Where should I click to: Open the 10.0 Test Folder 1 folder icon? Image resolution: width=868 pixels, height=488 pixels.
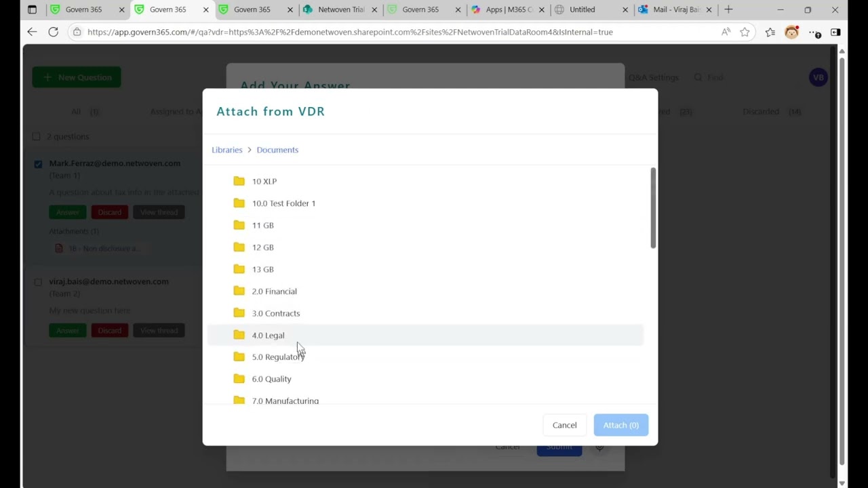(239, 203)
